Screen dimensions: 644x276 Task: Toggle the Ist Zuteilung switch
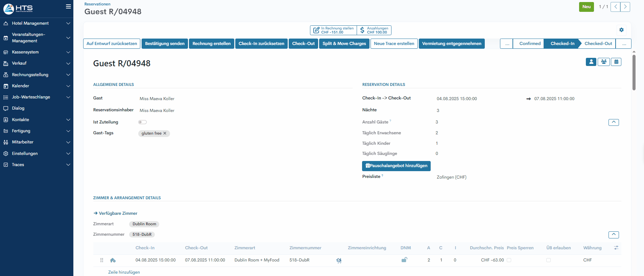point(142,122)
